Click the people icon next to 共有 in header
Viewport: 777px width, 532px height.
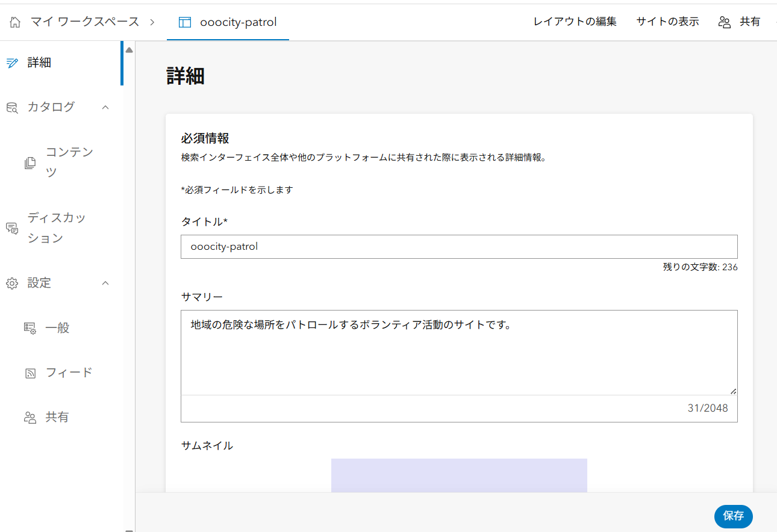[x=725, y=22]
